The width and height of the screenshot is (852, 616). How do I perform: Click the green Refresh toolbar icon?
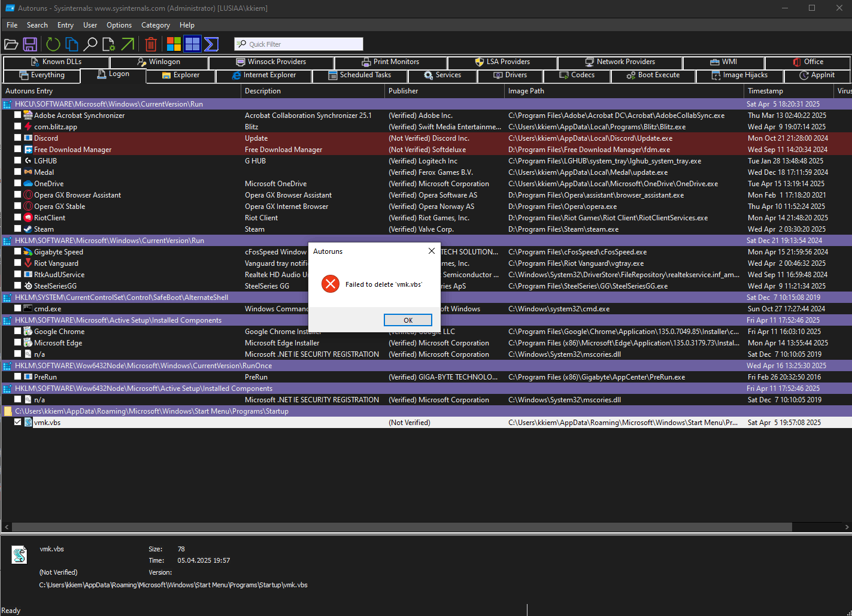(53, 44)
